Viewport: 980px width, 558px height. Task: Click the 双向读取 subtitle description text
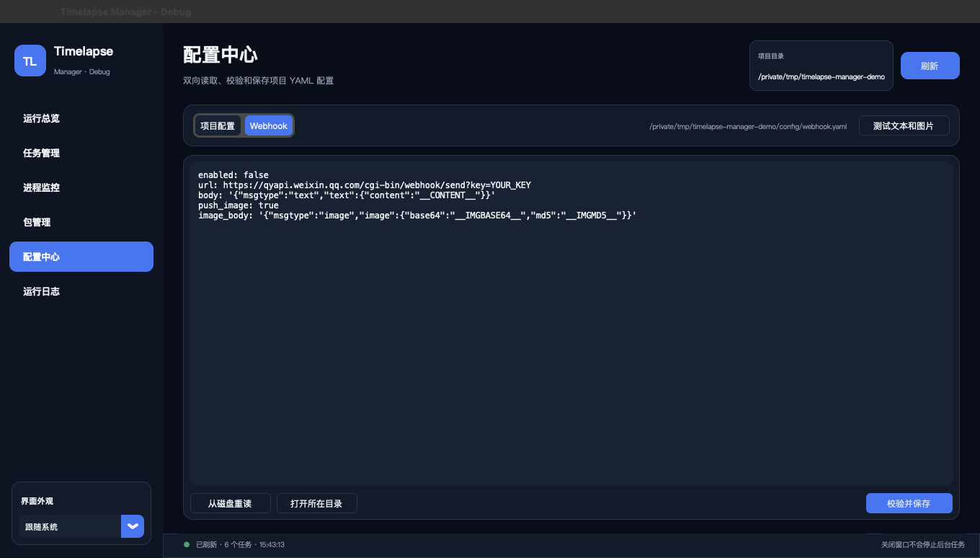(258, 81)
